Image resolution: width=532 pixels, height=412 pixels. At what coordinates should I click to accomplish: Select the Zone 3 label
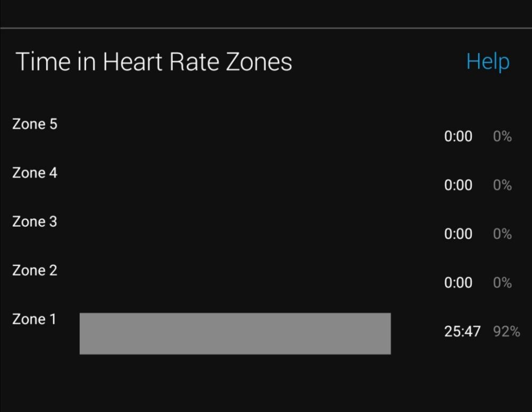point(35,221)
